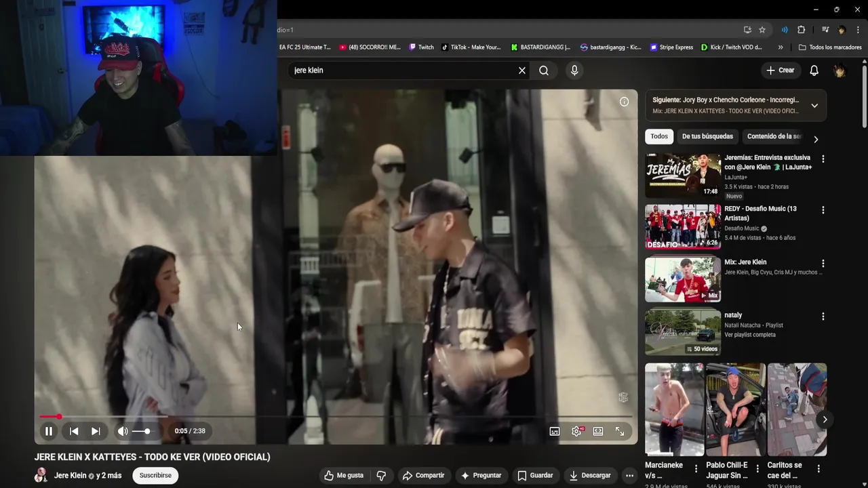The image size is (868, 488).
Task: Dislike the video thumbs-down button
Action: 381,476
